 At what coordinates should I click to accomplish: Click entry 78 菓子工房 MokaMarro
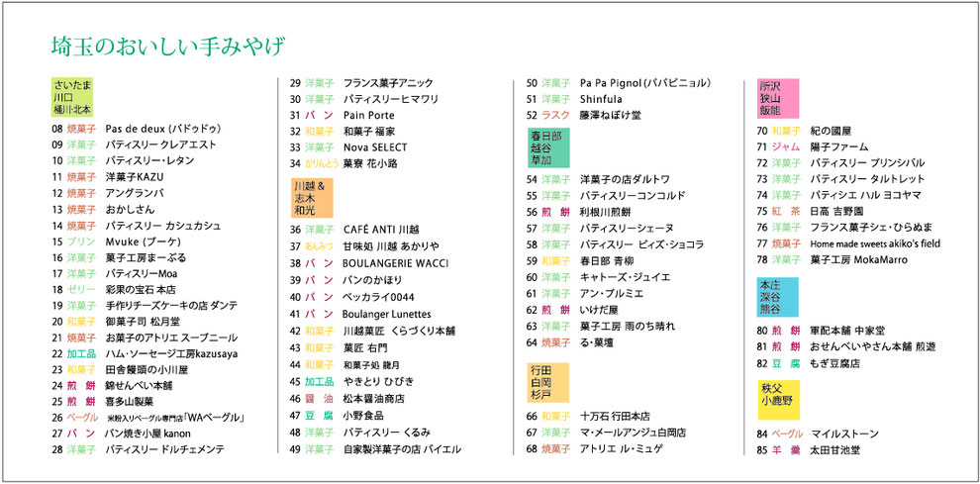point(832,259)
